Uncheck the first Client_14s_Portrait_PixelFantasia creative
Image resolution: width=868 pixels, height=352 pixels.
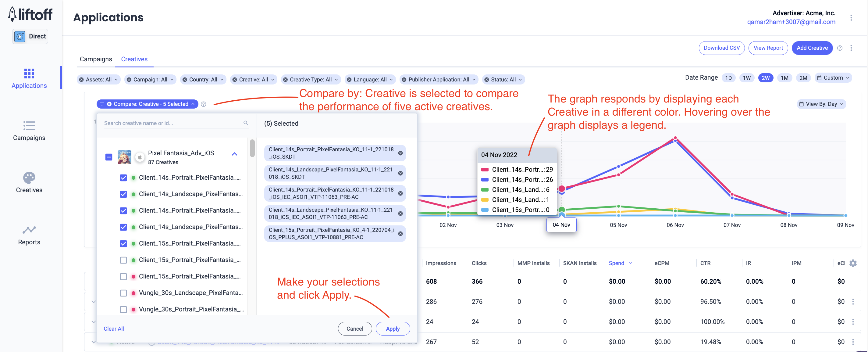123,178
